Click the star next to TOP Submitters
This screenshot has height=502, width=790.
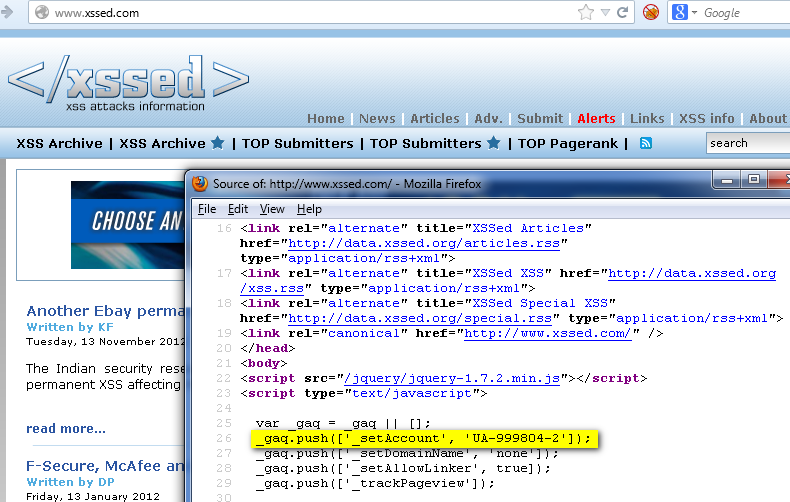pyautogui.click(x=494, y=143)
